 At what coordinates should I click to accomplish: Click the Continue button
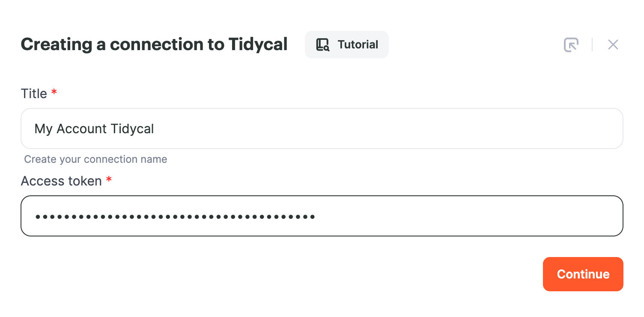583,274
